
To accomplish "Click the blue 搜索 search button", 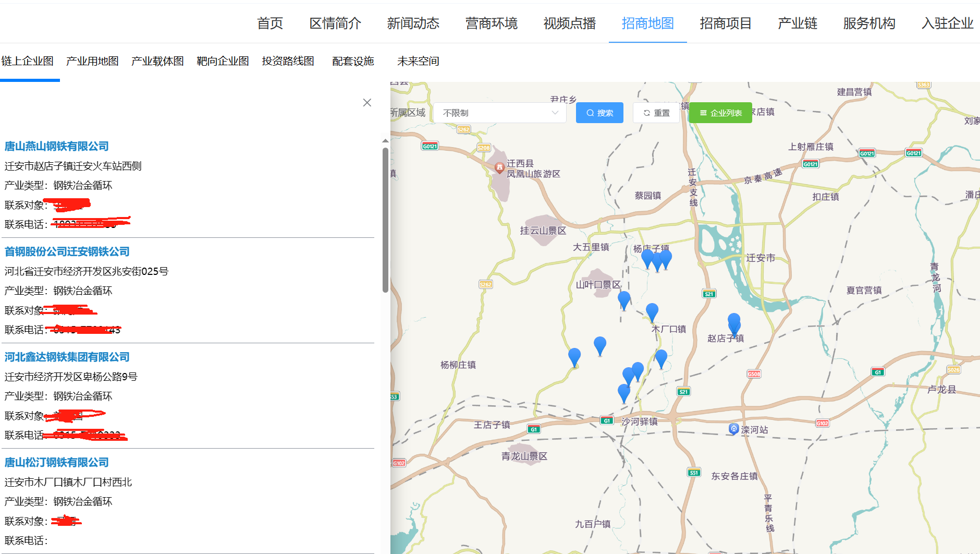I will pyautogui.click(x=599, y=113).
